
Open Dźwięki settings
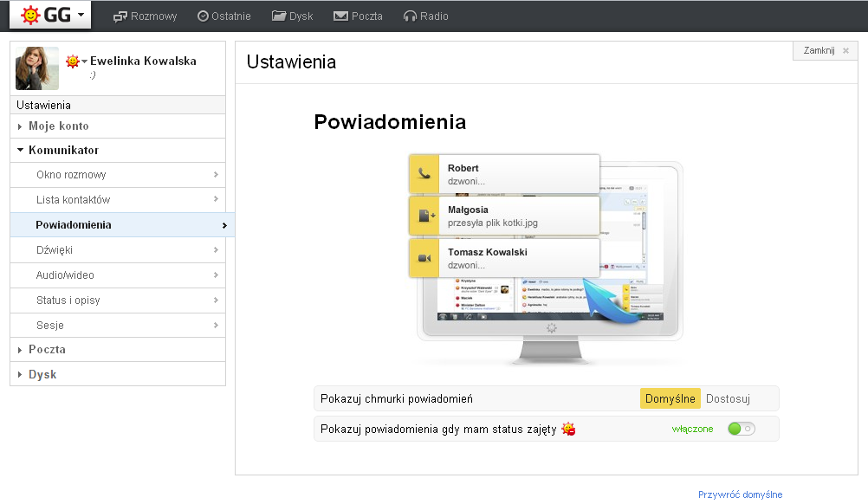point(118,250)
